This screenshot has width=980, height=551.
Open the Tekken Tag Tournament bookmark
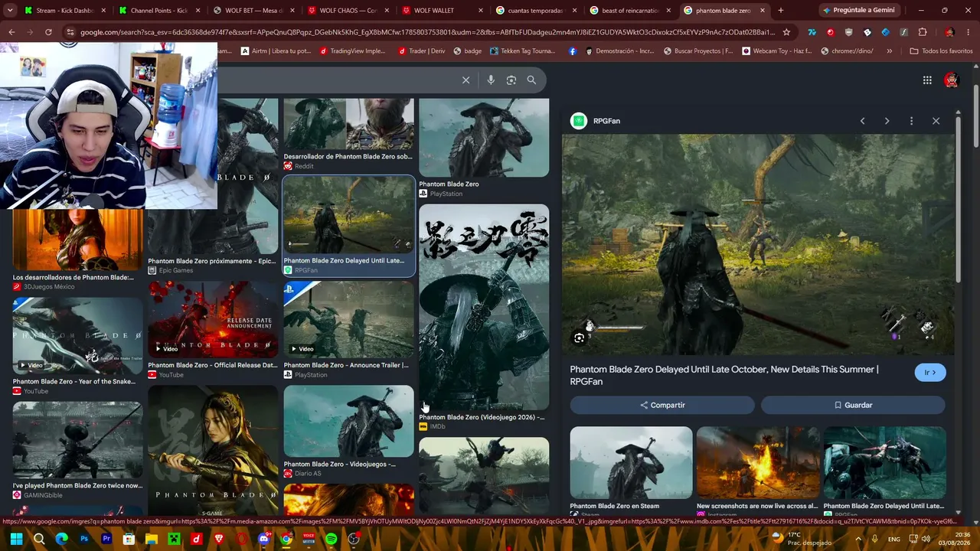click(x=521, y=51)
